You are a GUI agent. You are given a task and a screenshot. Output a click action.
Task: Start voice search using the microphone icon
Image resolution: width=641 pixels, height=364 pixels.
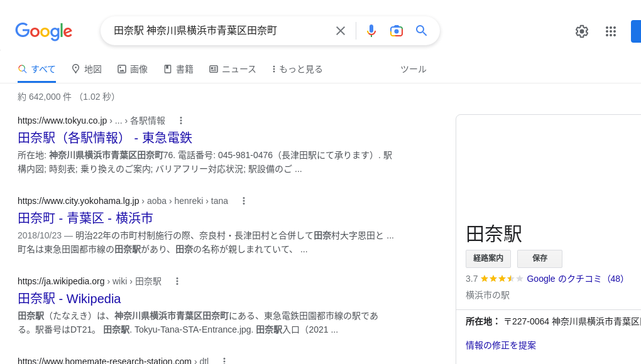[371, 31]
